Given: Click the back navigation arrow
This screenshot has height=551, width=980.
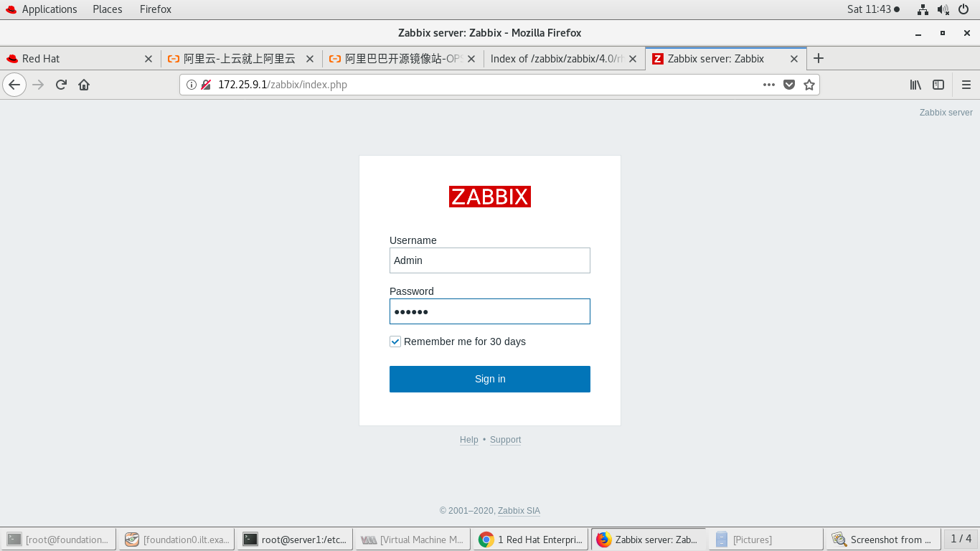Looking at the screenshot, I should [14, 84].
